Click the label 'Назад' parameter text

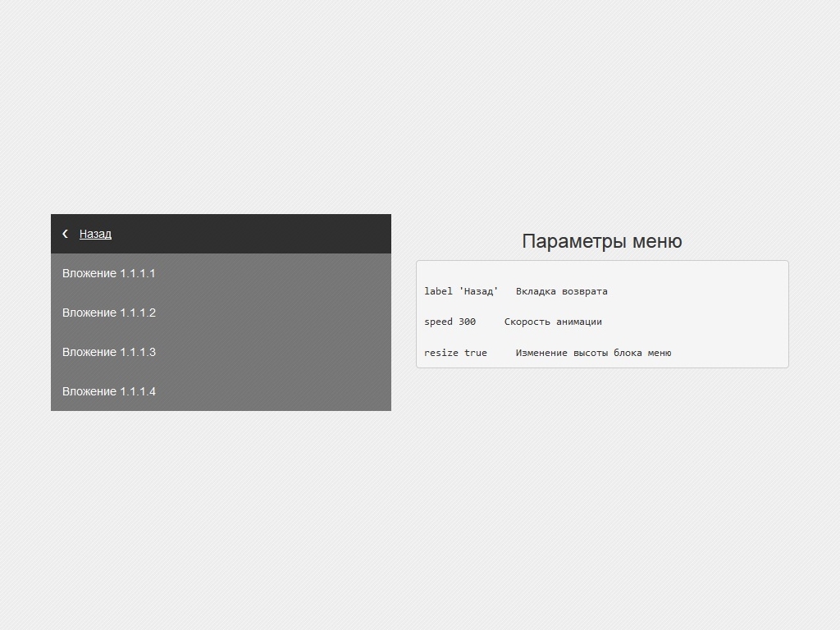tap(461, 291)
